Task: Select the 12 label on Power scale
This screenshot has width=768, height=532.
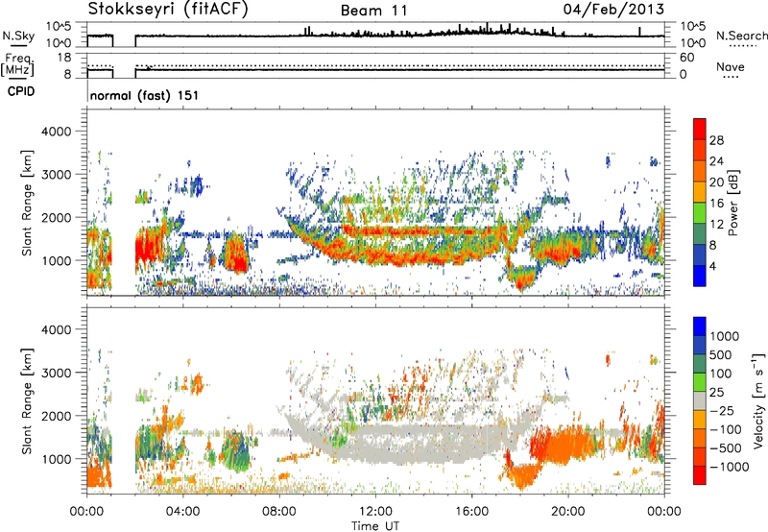Action: [716, 225]
